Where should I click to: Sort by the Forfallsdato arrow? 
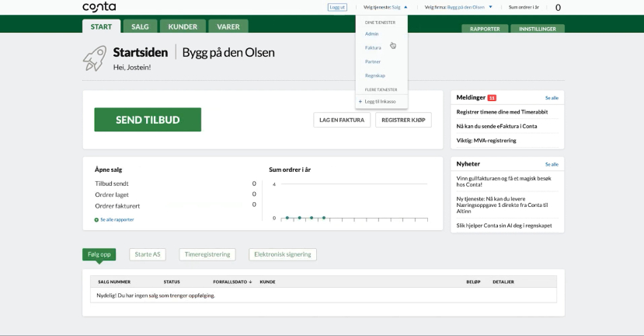250,282
